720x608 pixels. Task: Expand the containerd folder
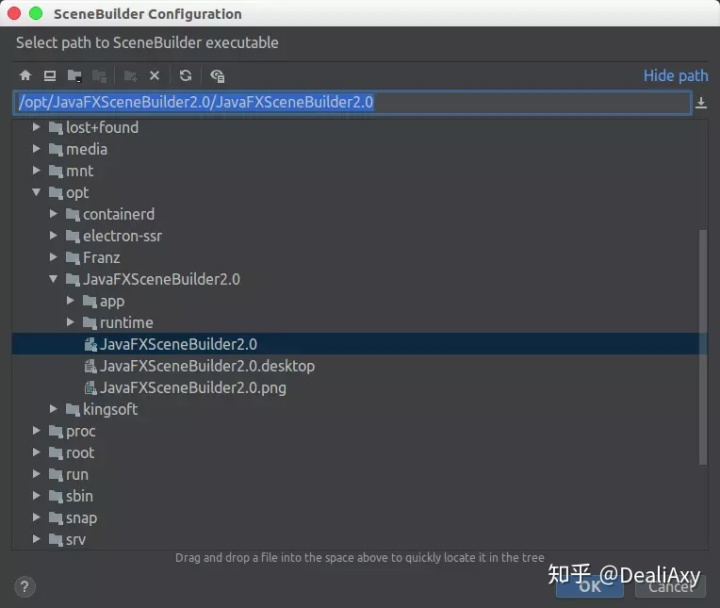click(53, 214)
